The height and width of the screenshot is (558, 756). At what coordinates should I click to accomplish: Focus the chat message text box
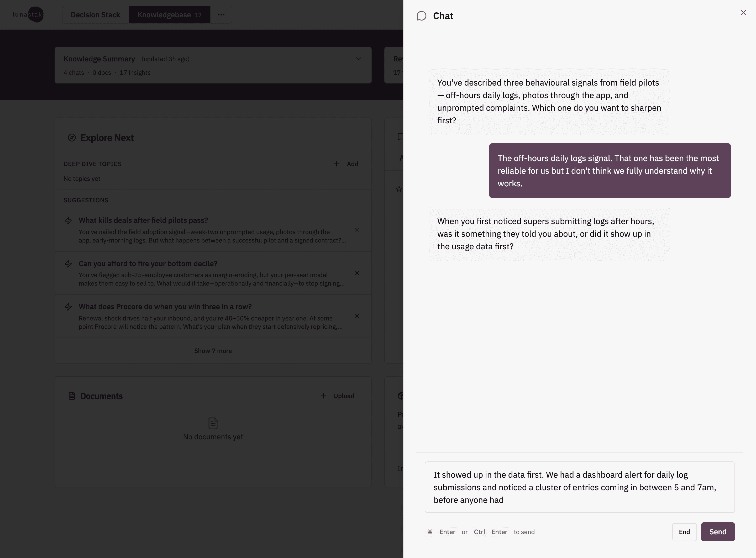coord(579,487)
